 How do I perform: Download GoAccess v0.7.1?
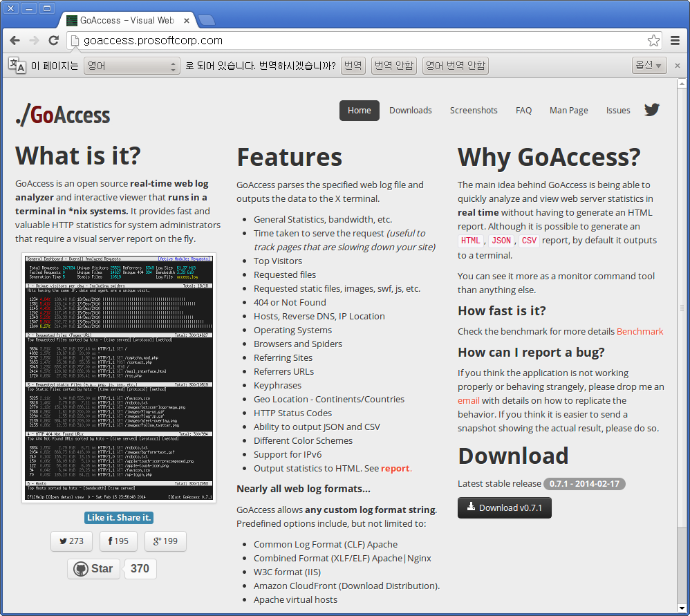click(504, 507)
